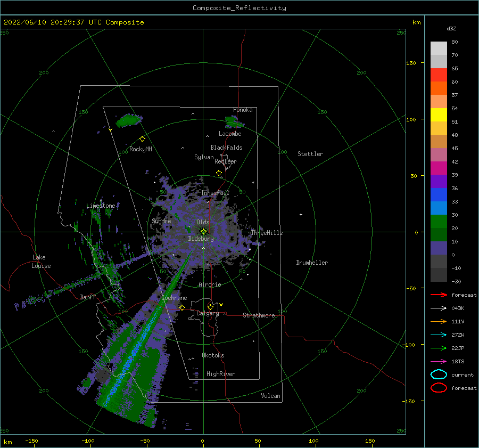The image size is (479, 448).
Task: Click the Calgary city label
Action: click(x=208, y=313)
